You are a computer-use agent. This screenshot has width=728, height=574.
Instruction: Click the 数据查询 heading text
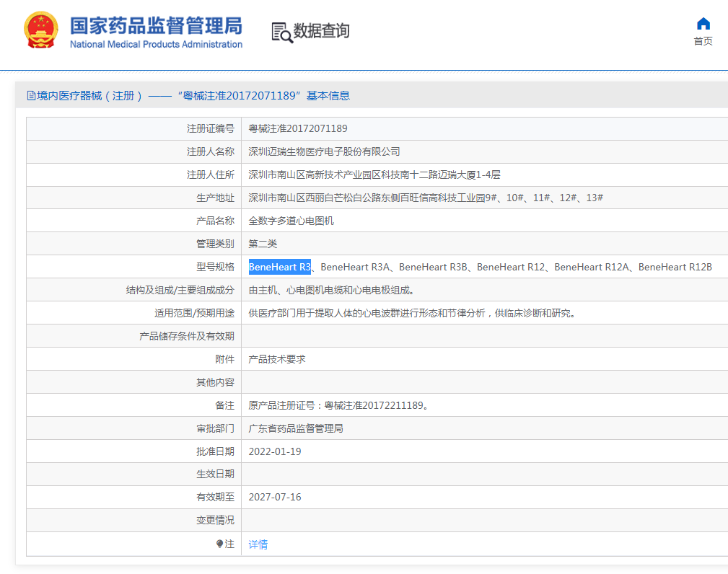pos(321,30)
